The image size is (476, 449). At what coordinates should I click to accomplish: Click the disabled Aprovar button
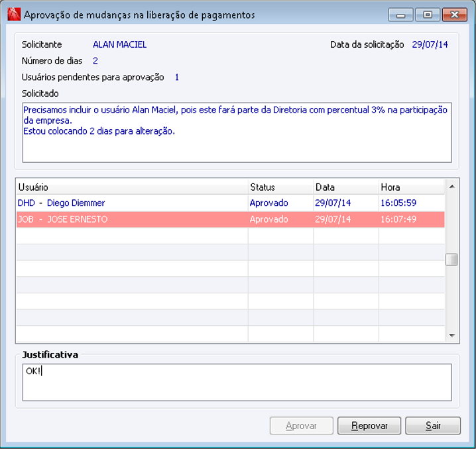(x=301, y=426)
